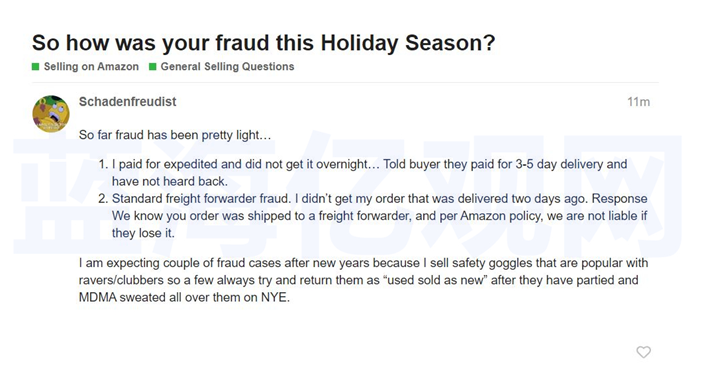View the Schadenfreudist username profile

128,102
